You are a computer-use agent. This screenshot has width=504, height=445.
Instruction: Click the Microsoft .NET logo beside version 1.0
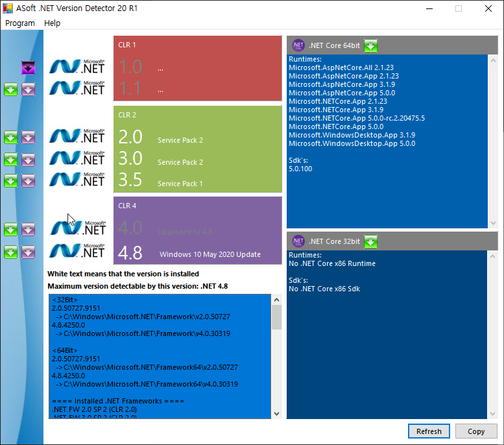(77, 67)
